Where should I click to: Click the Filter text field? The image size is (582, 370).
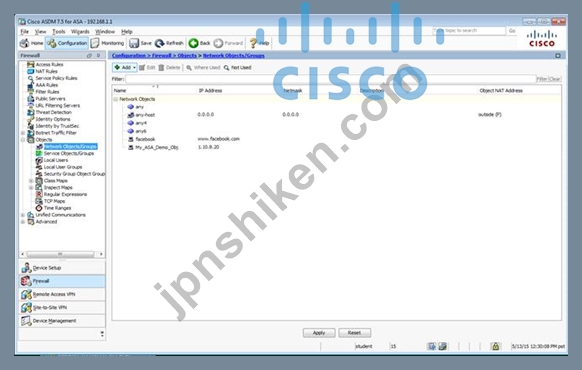[330, 79]
